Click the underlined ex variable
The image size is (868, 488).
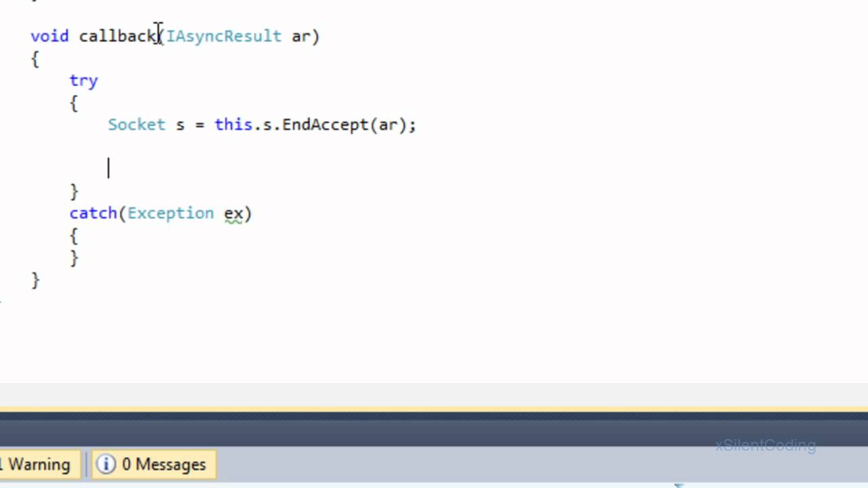pos(233,215)
